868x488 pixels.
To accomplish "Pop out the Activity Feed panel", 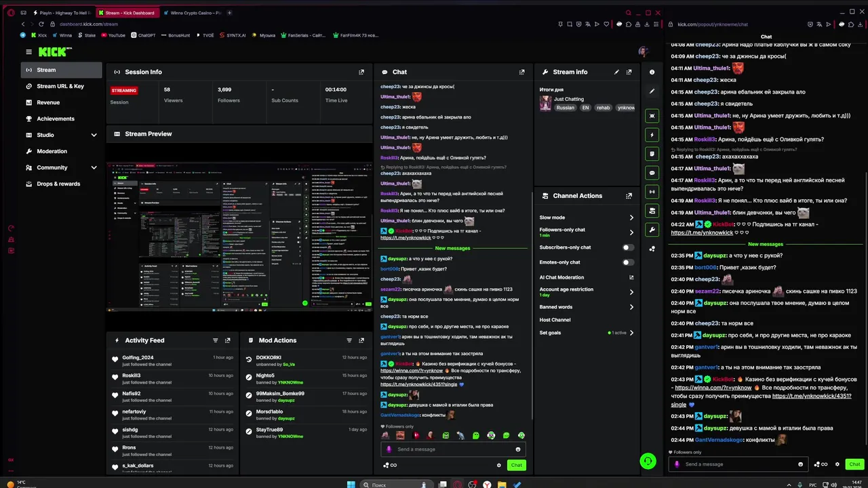I will 227,340.
